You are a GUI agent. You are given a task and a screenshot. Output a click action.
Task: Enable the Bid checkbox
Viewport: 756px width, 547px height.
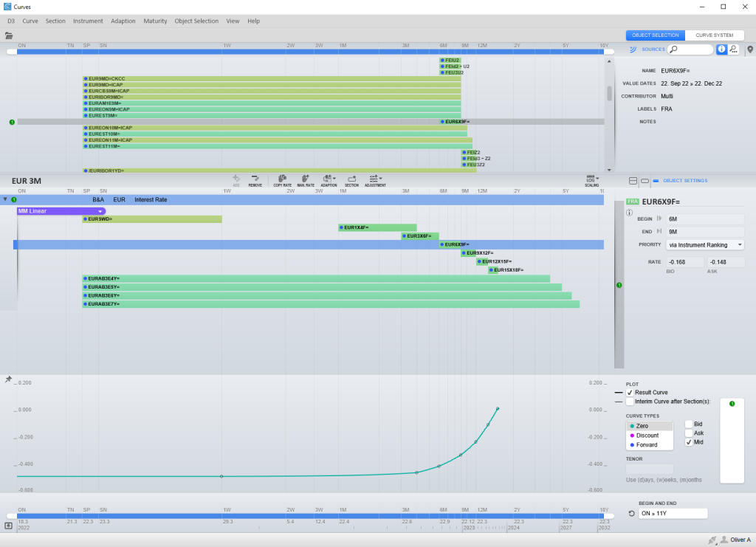pyautogui.click(x=689, y=424)
